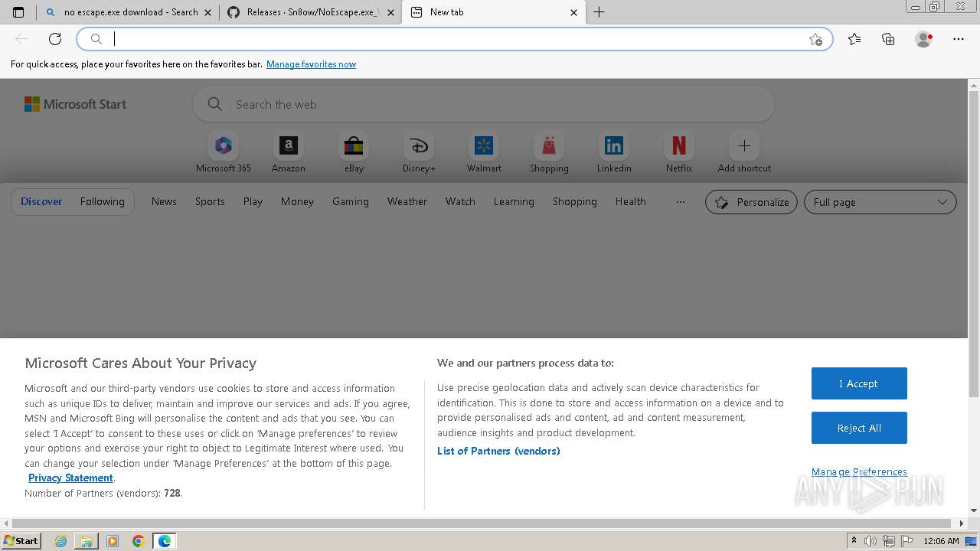Open the Amazon shortcut
The height and width of the screenshot is (551, 980).
click(x=289, y=152)
